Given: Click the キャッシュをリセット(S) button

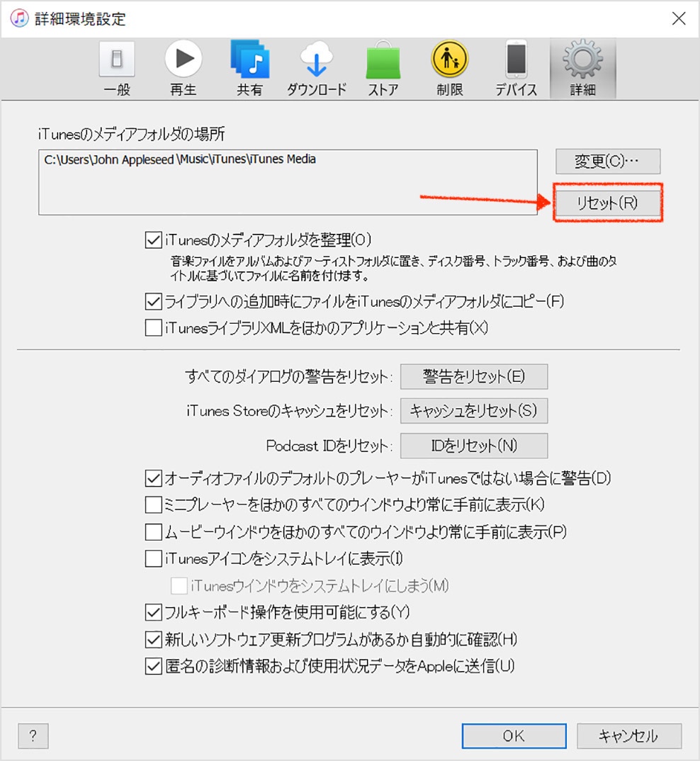Looking at the screenshot, I should point(474,411).
